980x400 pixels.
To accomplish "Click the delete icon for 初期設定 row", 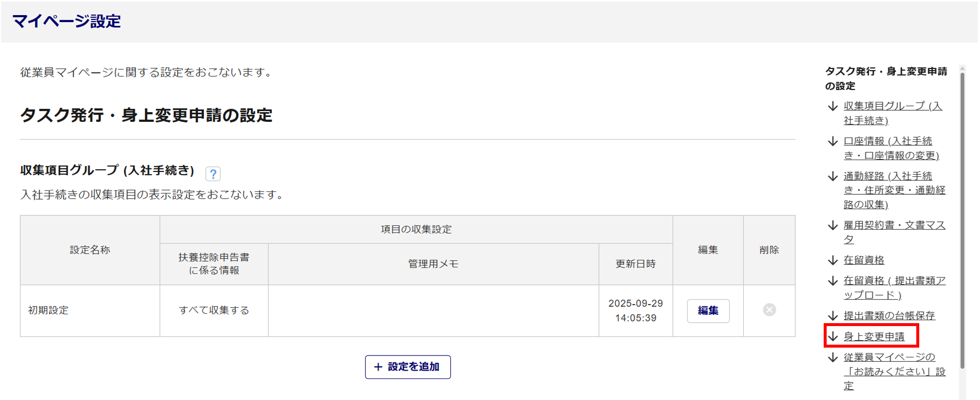I will point(769,310).
